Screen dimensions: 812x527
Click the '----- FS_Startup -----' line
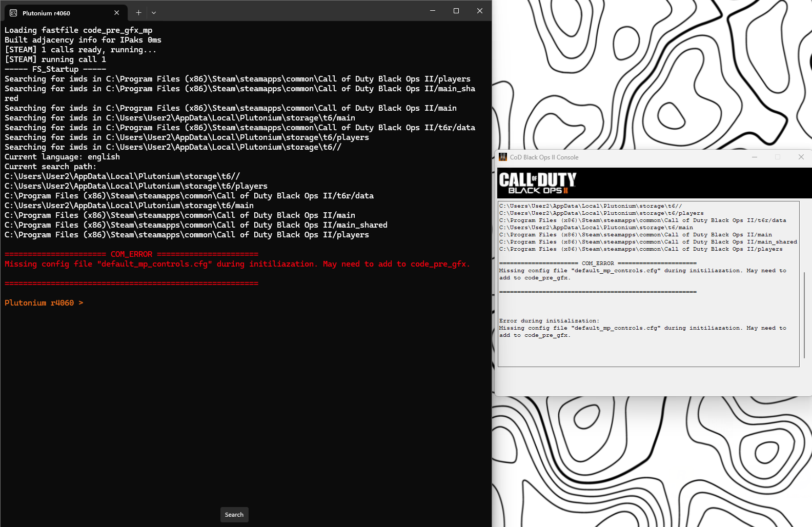(55, 69)
